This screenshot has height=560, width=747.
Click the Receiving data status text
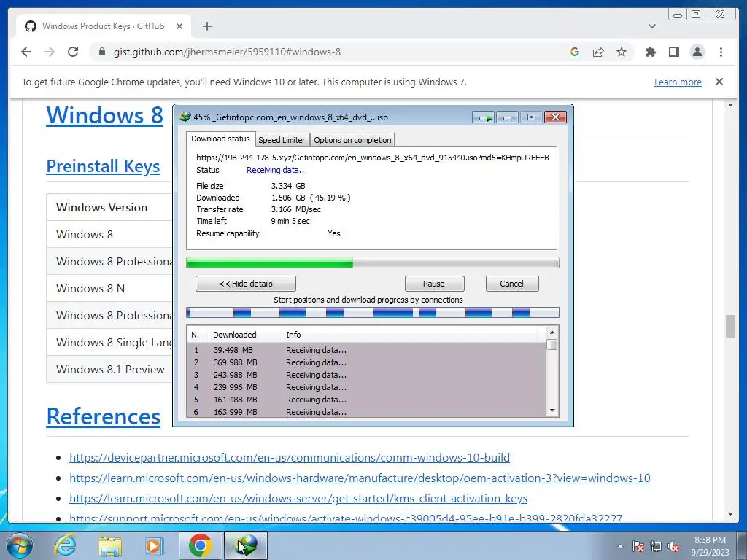click(x=276, y=170)
